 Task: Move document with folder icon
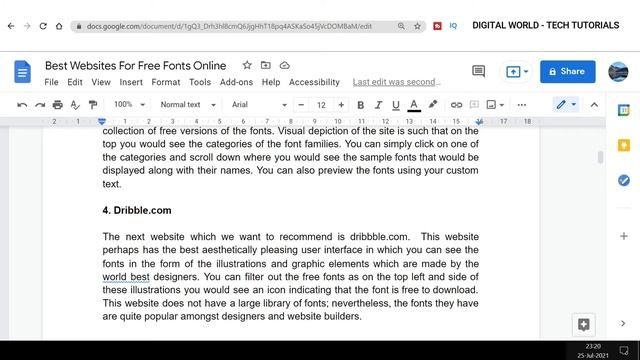tap(266, 65)
